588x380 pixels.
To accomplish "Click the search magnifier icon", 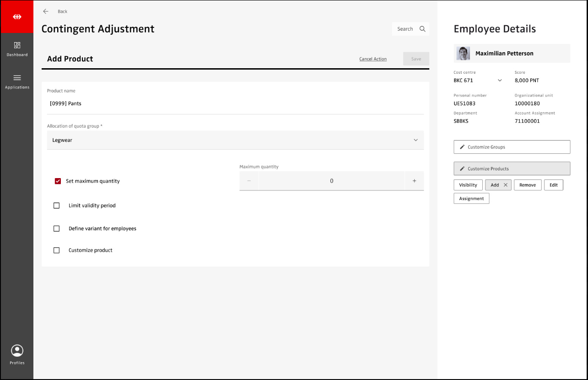I will point(422,29).
